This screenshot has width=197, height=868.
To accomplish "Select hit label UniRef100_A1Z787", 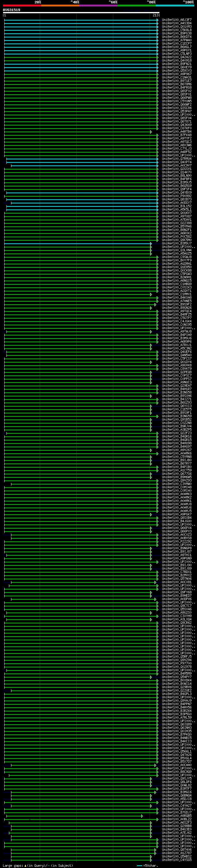I will point(177,853).
